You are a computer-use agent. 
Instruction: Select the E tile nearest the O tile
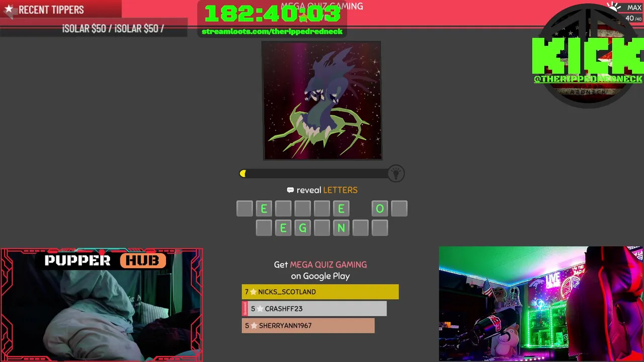click(x=341, y=209)
